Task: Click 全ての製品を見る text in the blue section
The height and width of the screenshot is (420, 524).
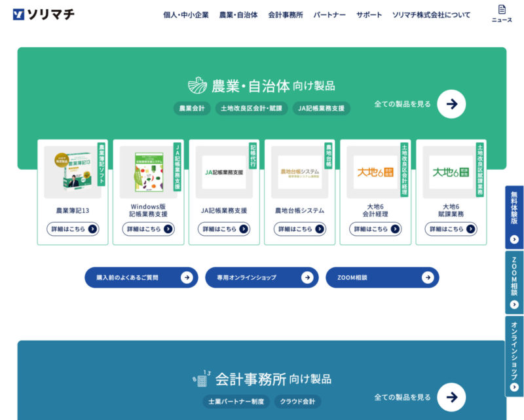Action: [402, 397]
